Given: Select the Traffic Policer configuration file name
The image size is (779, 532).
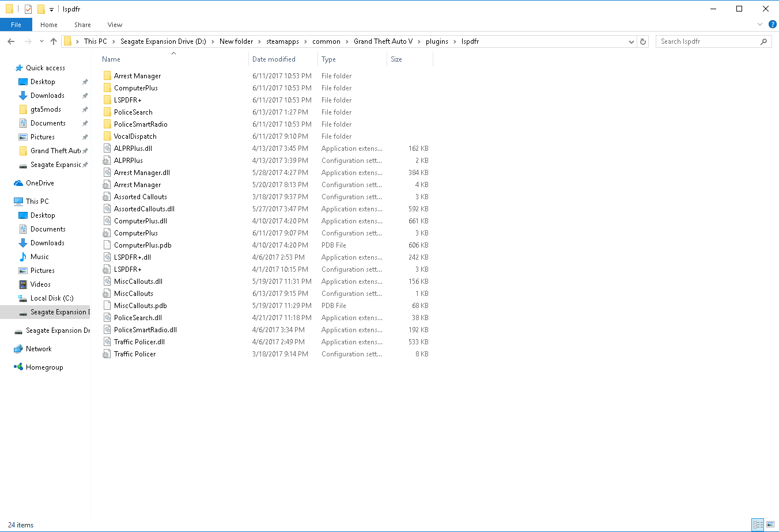Looking at the screenshot, I should coord(135,354).
